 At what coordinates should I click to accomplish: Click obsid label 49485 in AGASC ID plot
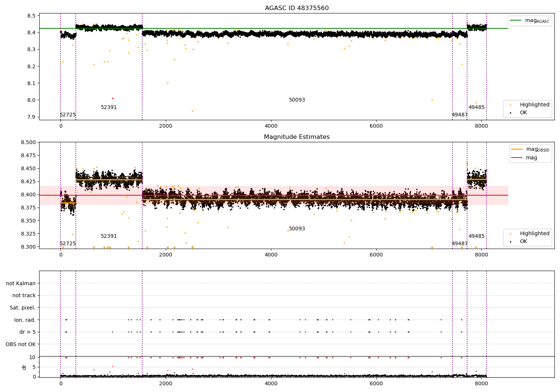click(x=477, y=108)
